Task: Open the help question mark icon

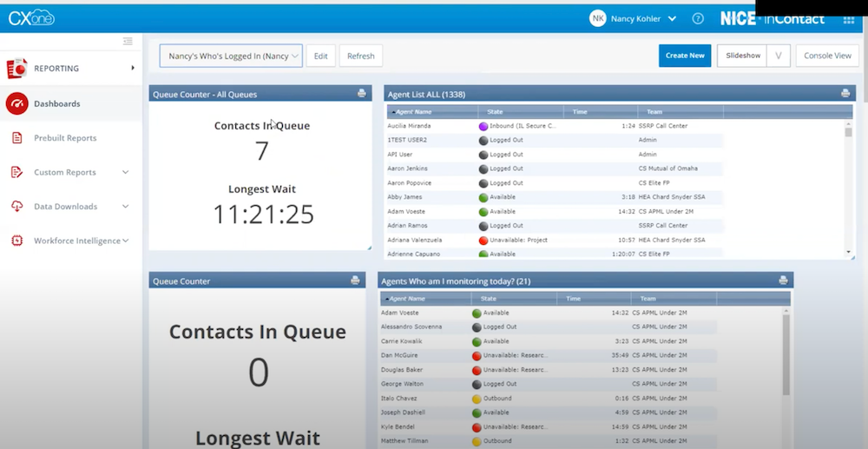Action: coord(698,19)
